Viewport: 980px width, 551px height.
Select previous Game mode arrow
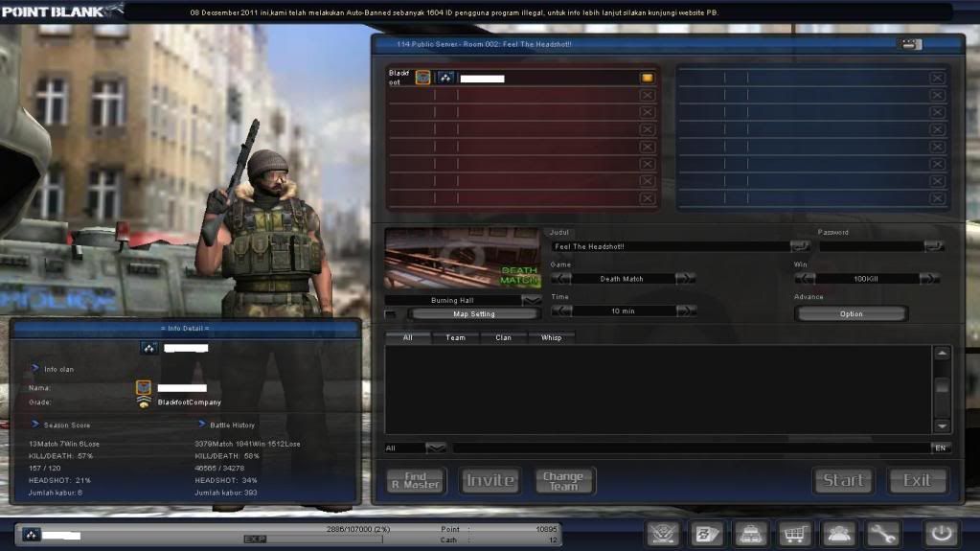tap(560, 278)
